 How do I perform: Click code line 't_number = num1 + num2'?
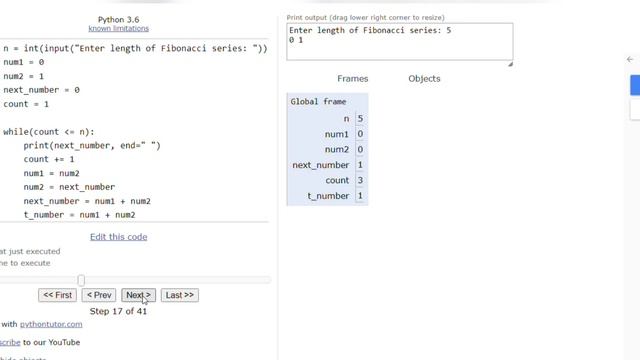tap(79, 215)
